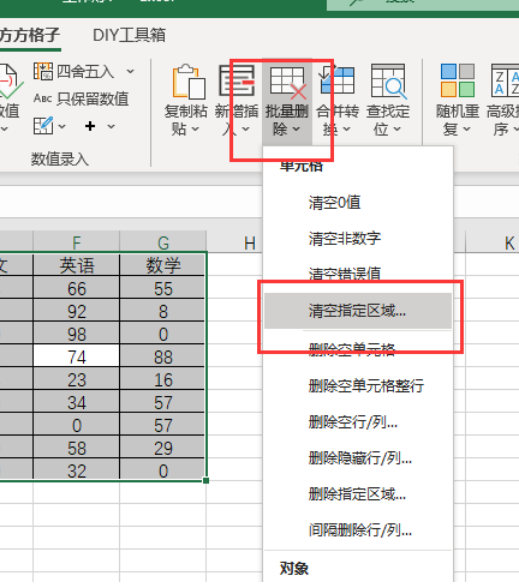Expand the 随机重复 dropdown arrow
The width and height of the screenshot is (519, 585).
tap(467, 129)
